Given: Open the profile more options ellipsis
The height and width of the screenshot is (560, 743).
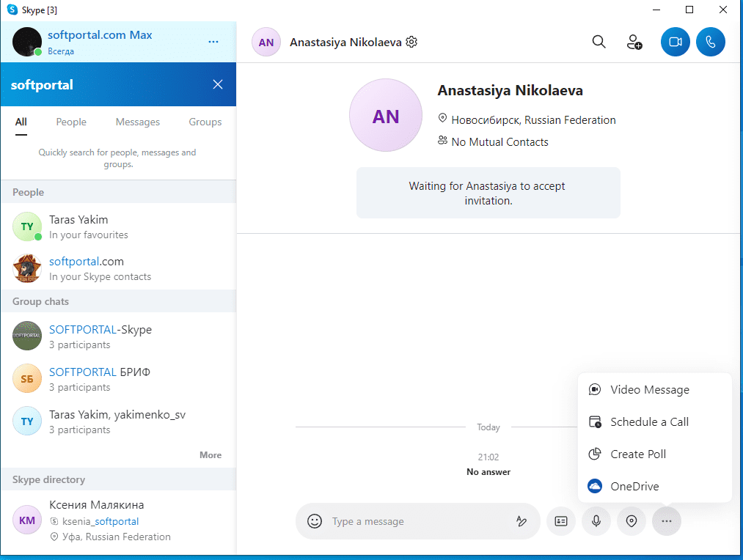Looking at the screenshot, I should [213, 42].
